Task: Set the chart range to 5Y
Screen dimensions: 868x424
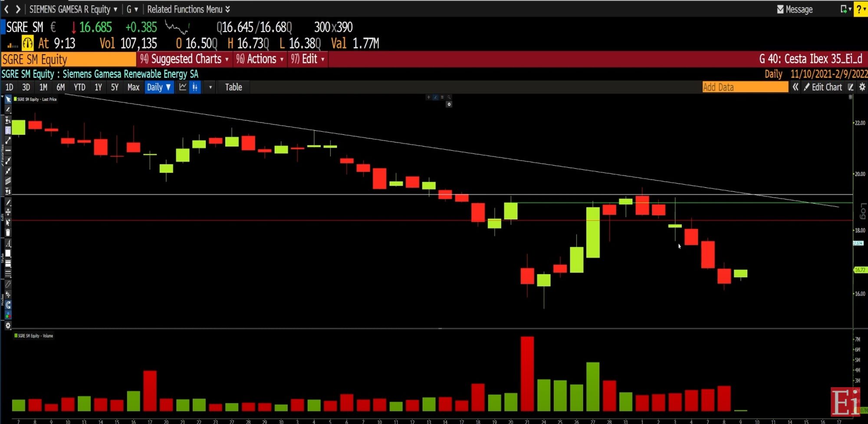Action: coord(115,87)
